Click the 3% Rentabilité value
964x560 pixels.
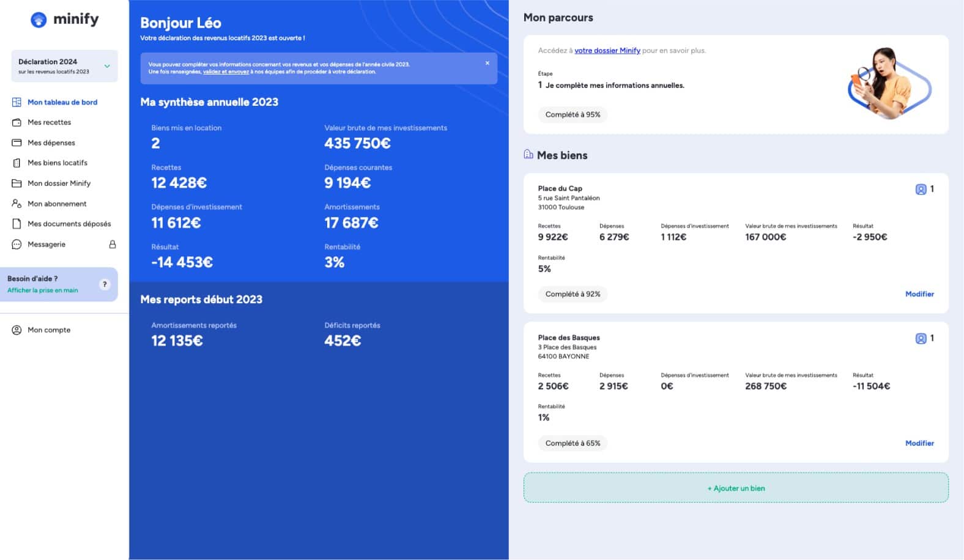tap(335, 262)
